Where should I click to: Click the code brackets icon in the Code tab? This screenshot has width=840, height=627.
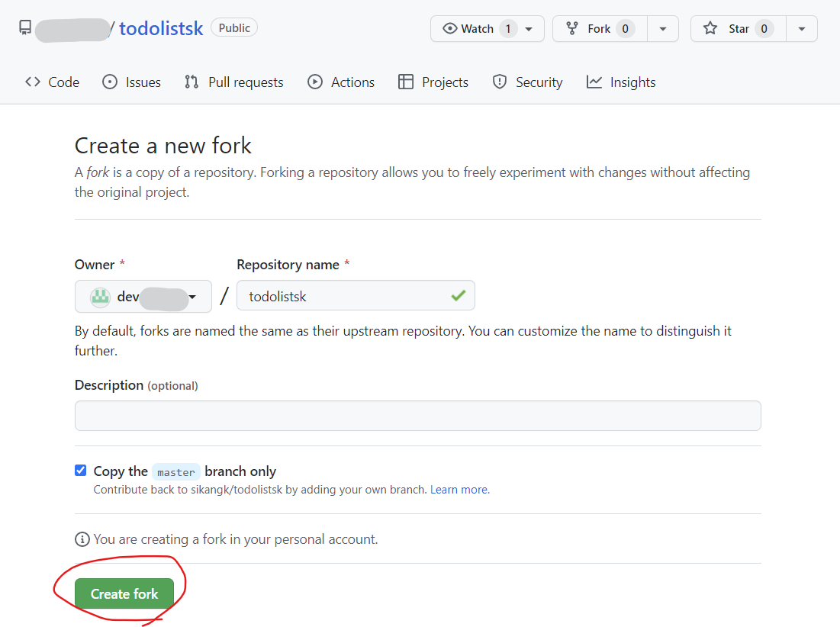click(33, 82)
